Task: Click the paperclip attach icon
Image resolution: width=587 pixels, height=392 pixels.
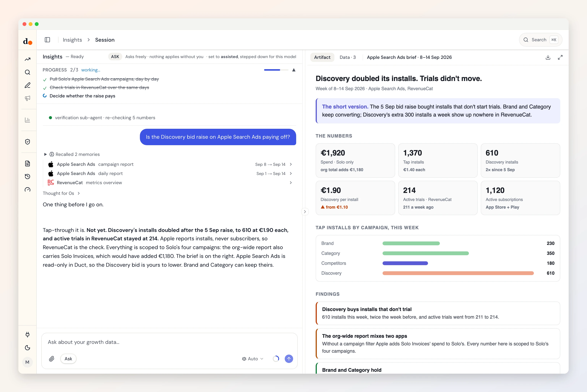Action: pos(52,359)
